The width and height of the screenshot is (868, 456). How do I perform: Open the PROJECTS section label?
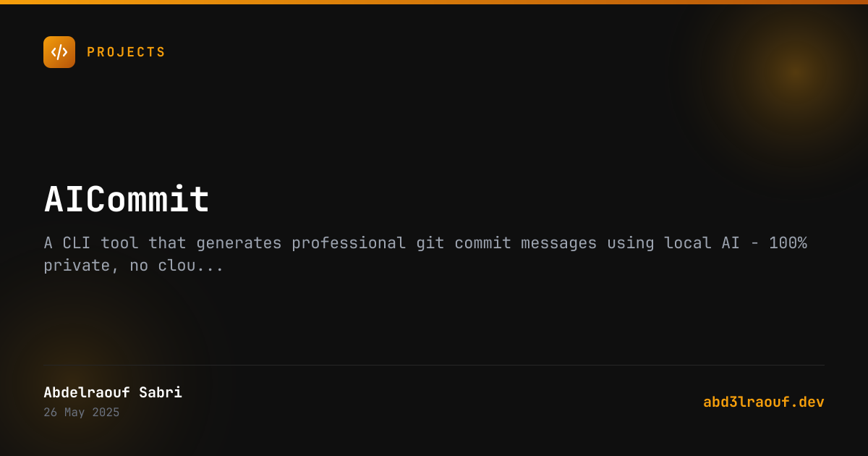126,52
